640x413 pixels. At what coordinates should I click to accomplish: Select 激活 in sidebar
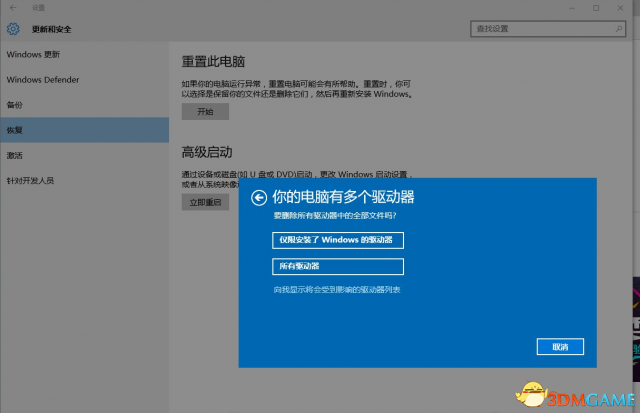[x=84, y=155]
